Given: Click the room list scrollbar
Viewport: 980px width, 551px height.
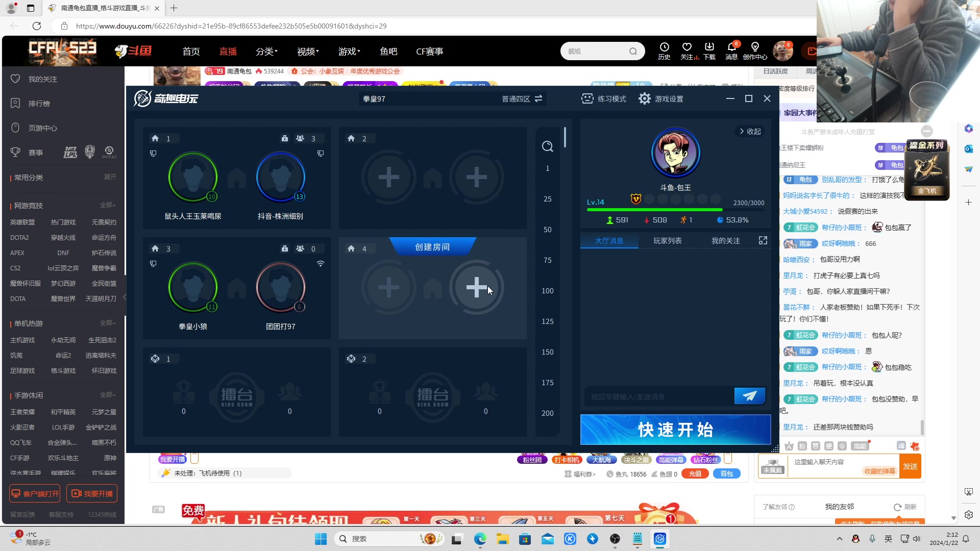Looking at the screenshot, I should coord(565,137).
